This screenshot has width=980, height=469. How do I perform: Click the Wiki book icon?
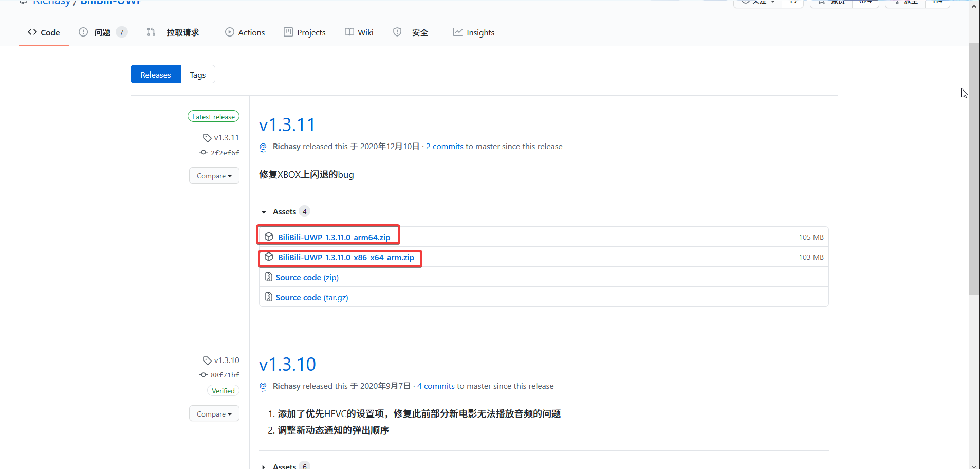point(349,32)
